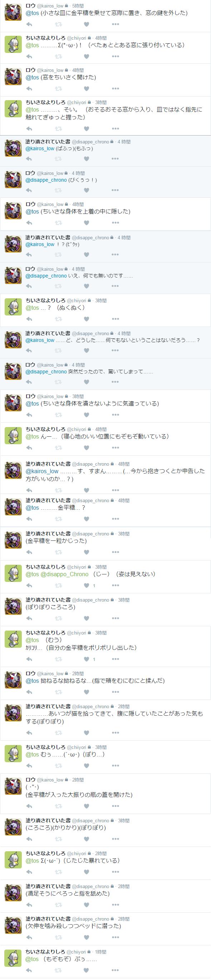Retweet the 突然だったので、驚いてしまって tweet
Screen dimensions: 211x980
[58, 382]
